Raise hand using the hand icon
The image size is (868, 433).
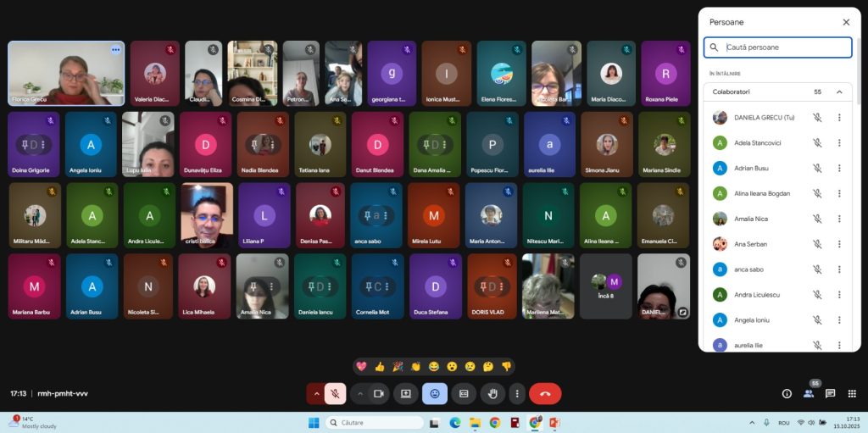tap(492, 393)
